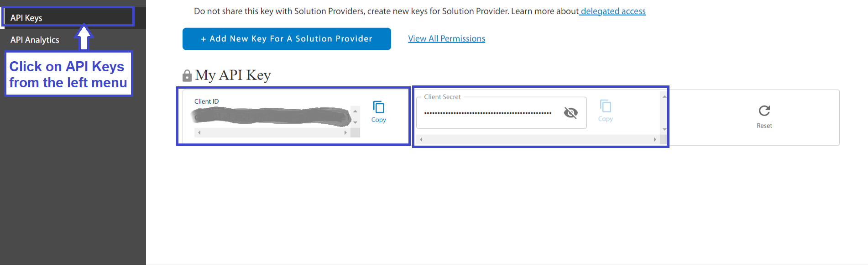Click Client Secret panel scroll-up arrow
Image resolution: width=868 pixels, height=265 pixels.
coord(664,96)
